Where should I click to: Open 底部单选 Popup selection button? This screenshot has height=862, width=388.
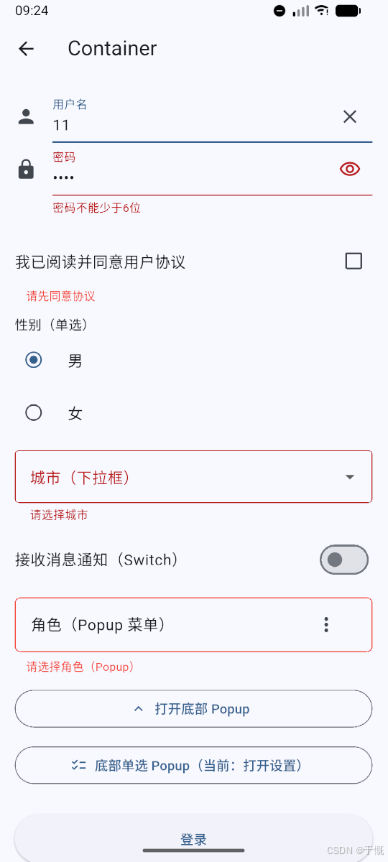193,765
